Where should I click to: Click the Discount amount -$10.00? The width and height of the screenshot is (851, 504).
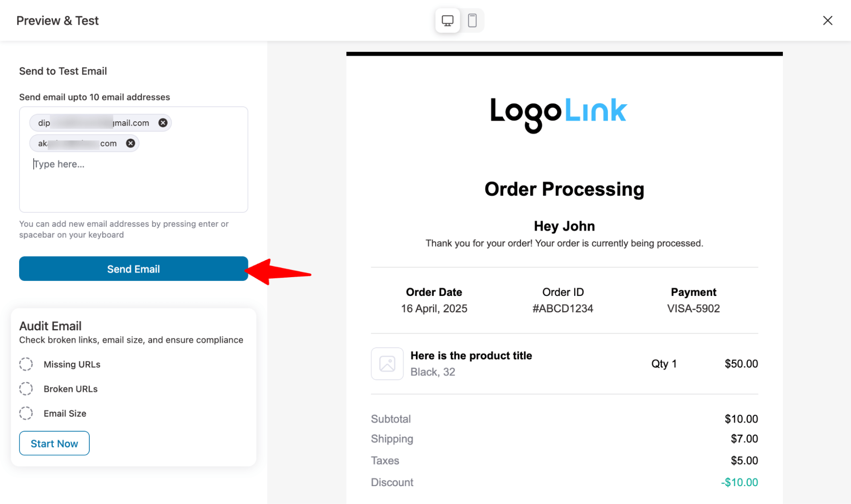point(739,482)
